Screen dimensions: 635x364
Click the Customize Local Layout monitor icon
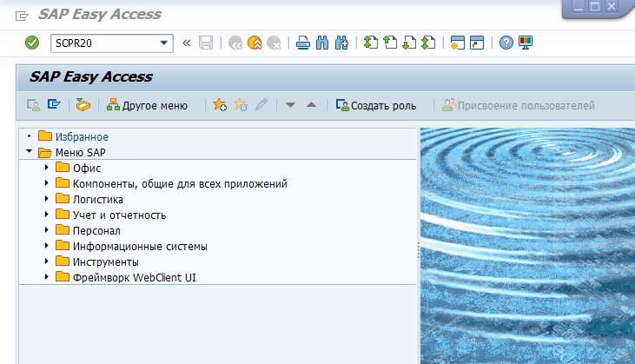click(x=526, y=43)
